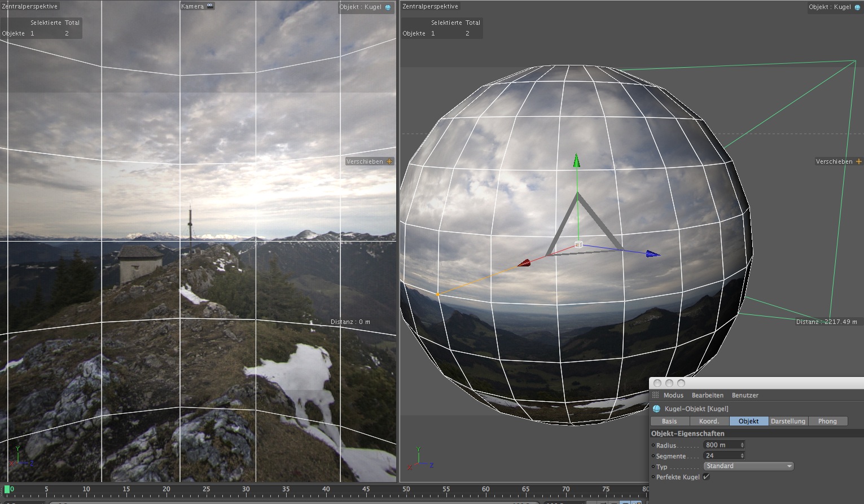Click the Segmente value stepper arrows
Viewport: 864px width, 504px height.
click(x=742, y=456)
